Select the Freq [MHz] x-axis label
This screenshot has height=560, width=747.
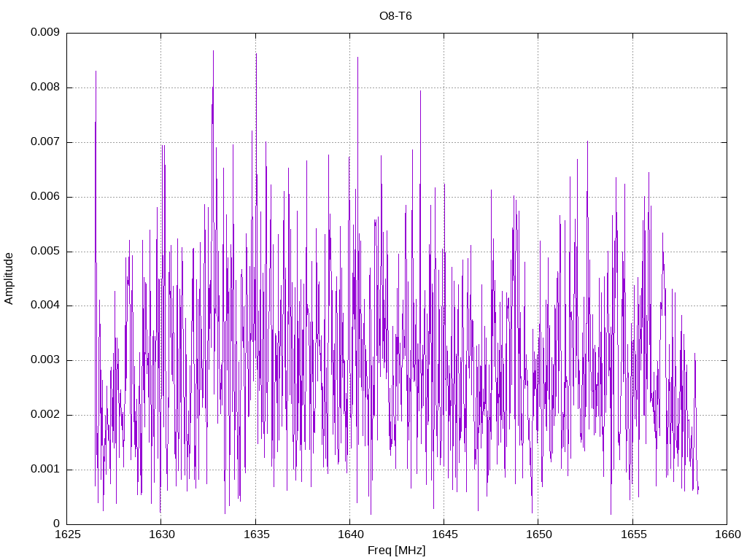[396, 551]
